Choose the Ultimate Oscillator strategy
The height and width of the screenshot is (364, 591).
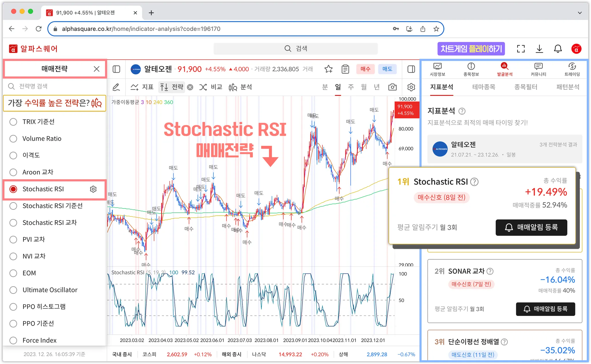pyautogui.click(x=13, y=290)
